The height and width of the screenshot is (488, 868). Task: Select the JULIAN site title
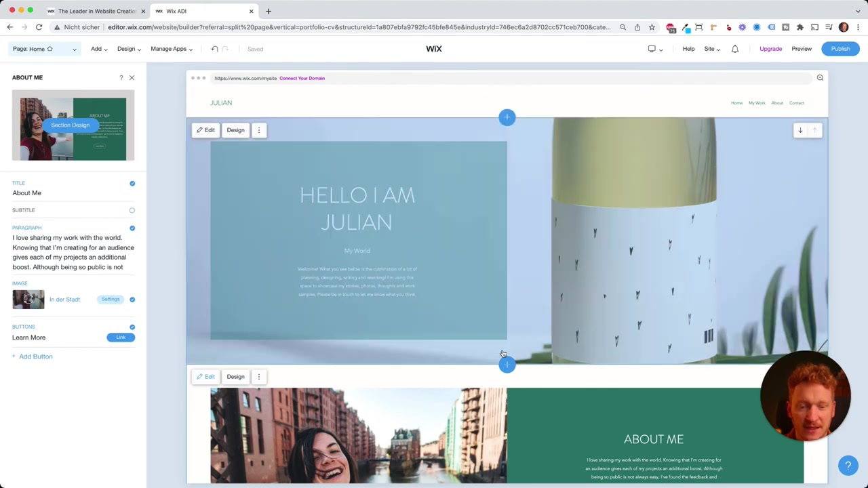click(221, 103)
